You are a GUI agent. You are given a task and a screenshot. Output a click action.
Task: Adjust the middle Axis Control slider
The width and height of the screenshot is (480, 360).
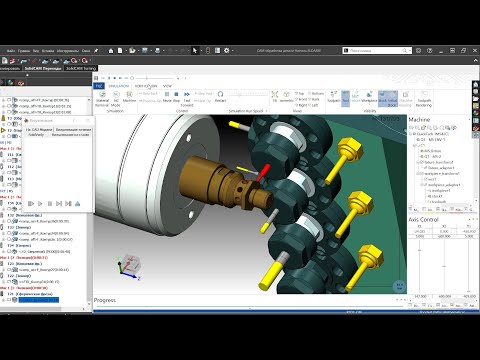tap(444, 266)
